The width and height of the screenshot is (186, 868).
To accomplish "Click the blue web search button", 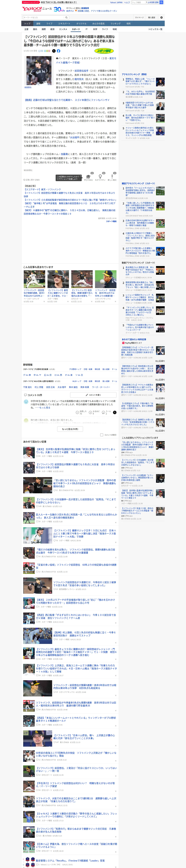I will 161,2.
